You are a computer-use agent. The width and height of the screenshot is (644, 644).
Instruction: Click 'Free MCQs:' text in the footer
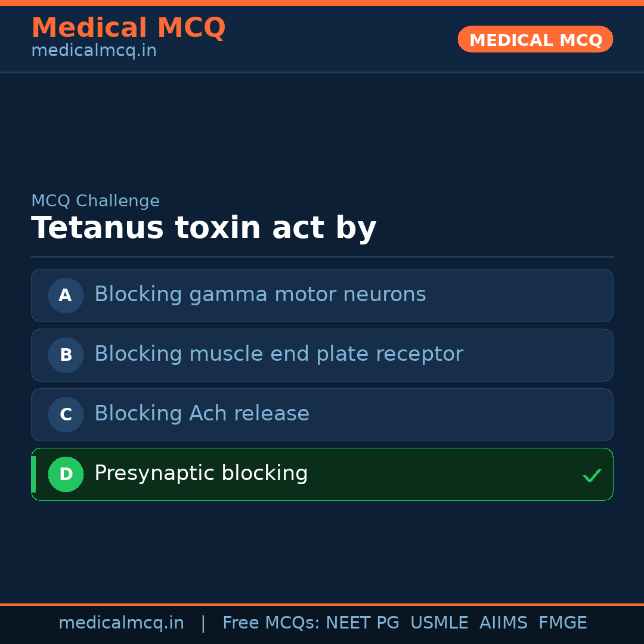pos(271,623)
